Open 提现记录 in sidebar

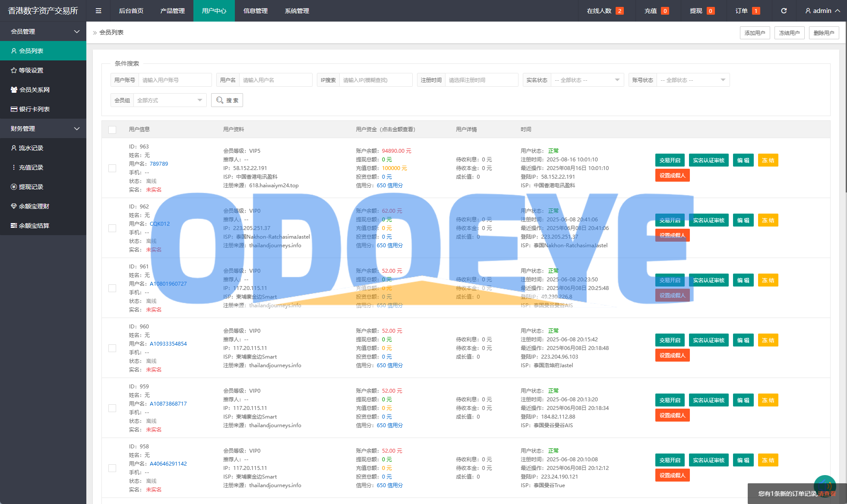31,187
